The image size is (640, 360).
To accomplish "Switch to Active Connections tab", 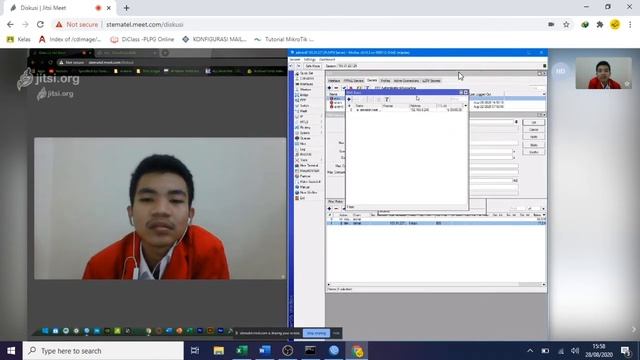I will 406,80.
